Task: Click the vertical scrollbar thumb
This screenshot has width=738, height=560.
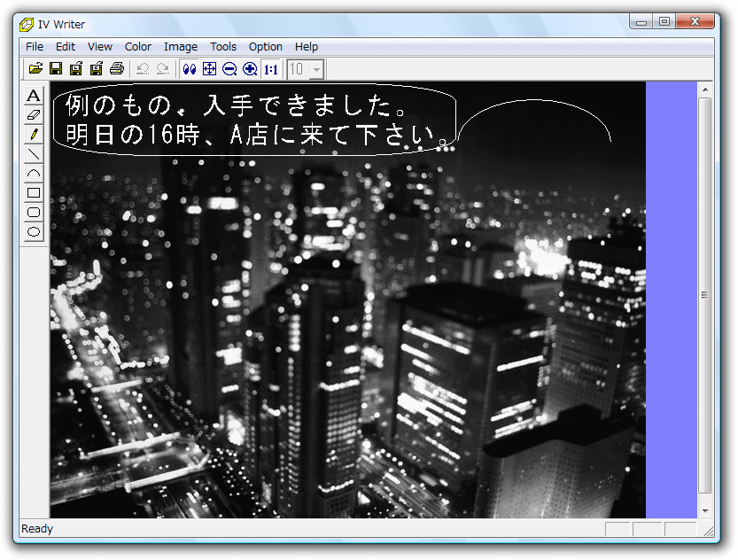Action: (704, 295)
